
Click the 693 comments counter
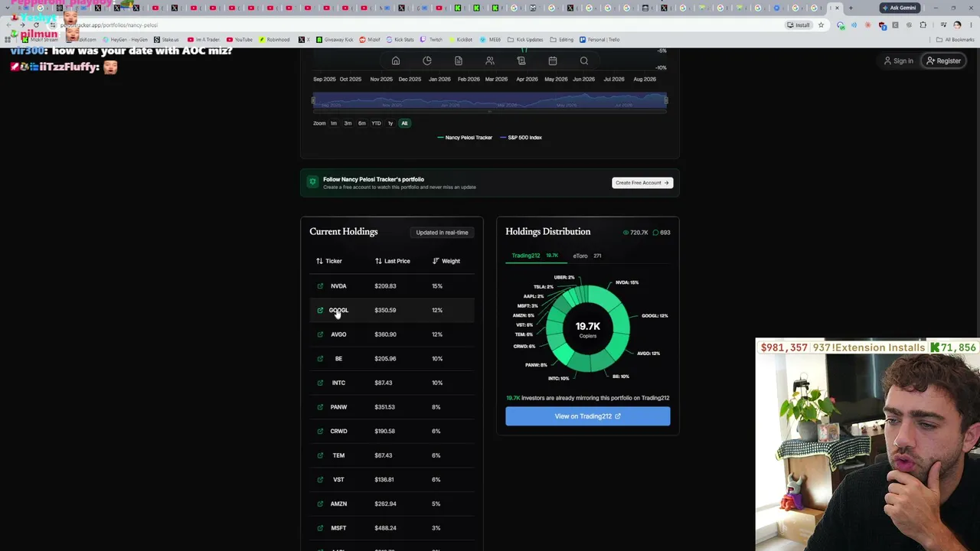[661, 233]
